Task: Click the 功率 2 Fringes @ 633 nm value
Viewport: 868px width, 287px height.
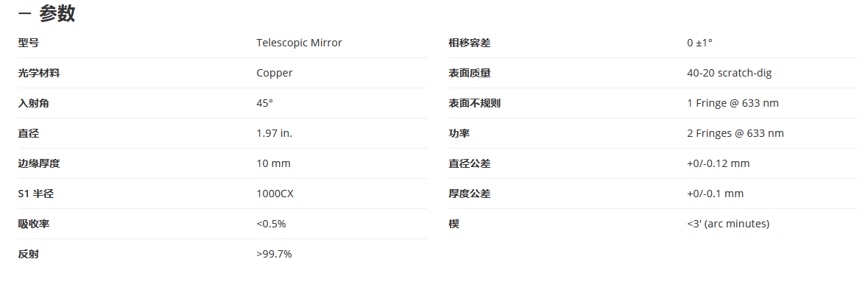Action: (x=735, y=133)
